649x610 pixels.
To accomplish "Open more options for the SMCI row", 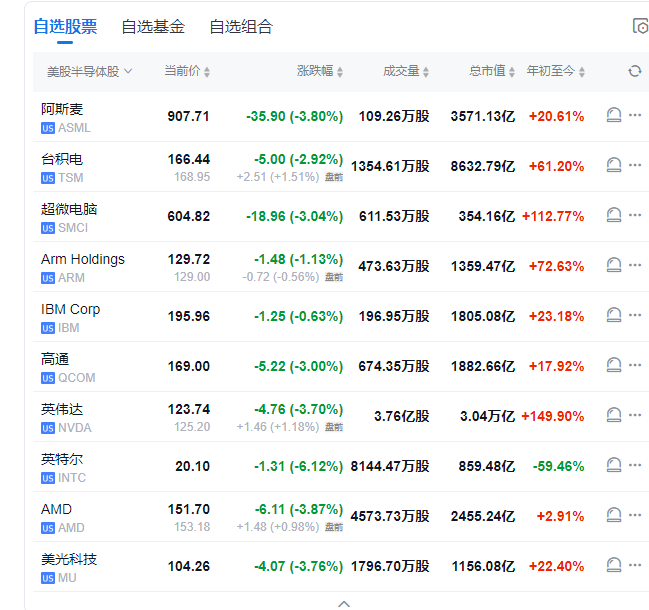I will (635, 215).
